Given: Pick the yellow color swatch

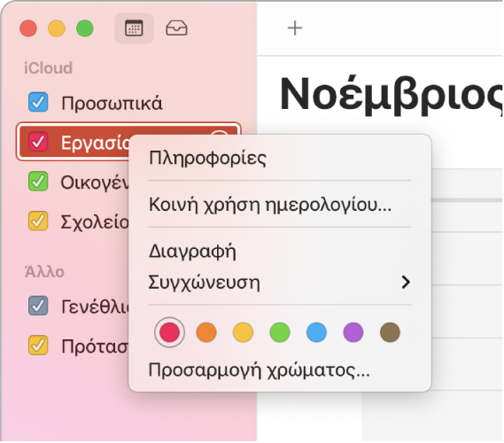Looking at the screenshot, I should pos(243,332).
